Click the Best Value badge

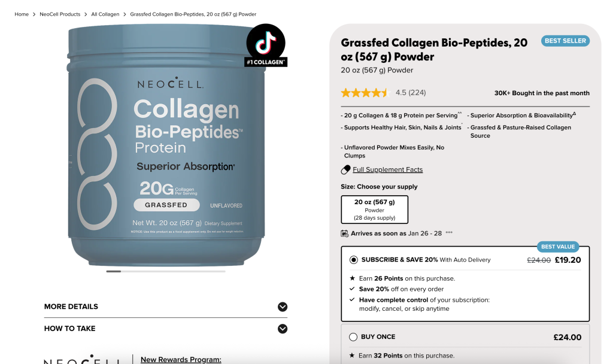(x=558, y=247)
